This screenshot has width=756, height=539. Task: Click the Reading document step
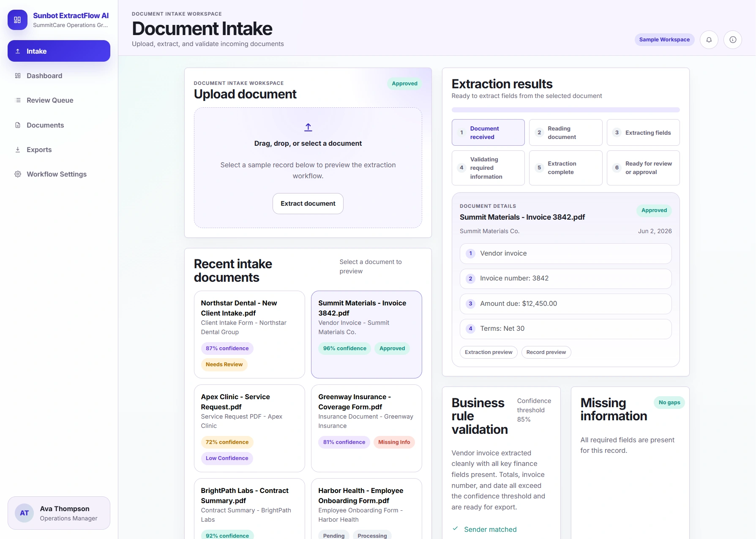pos(565,133)
